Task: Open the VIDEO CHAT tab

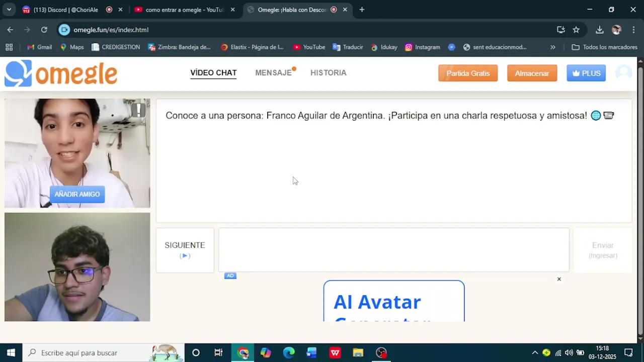Action: pos(213,73)
